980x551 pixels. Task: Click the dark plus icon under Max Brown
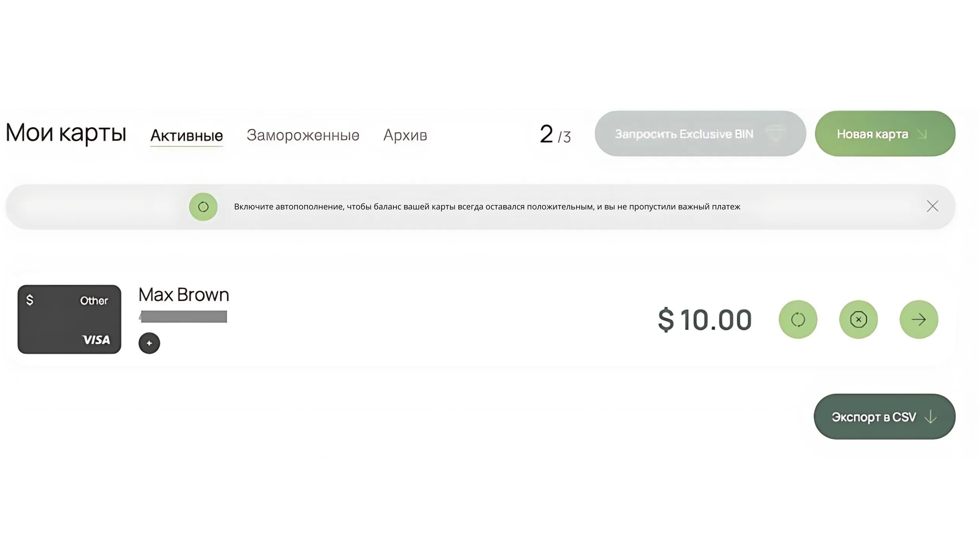tap(149, 343)
